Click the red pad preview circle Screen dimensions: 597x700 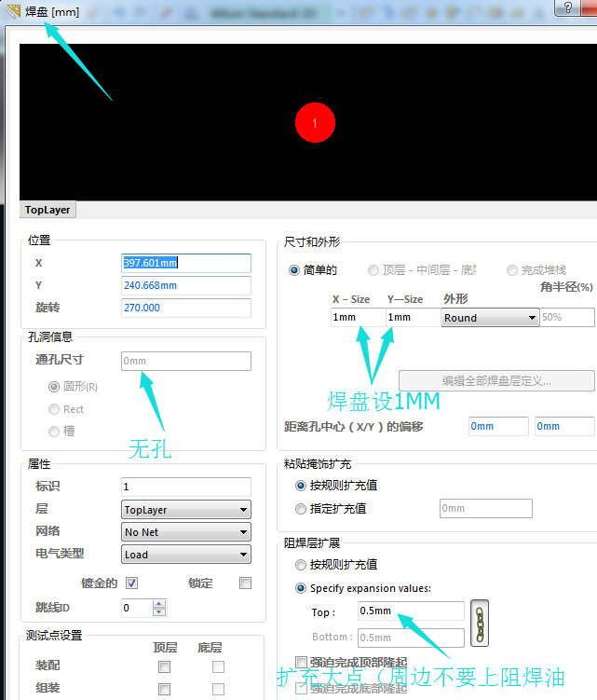click(315, 122)
